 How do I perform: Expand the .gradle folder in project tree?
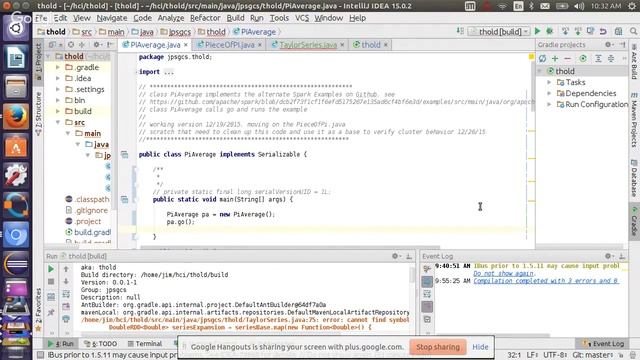[x=58, y=67]
